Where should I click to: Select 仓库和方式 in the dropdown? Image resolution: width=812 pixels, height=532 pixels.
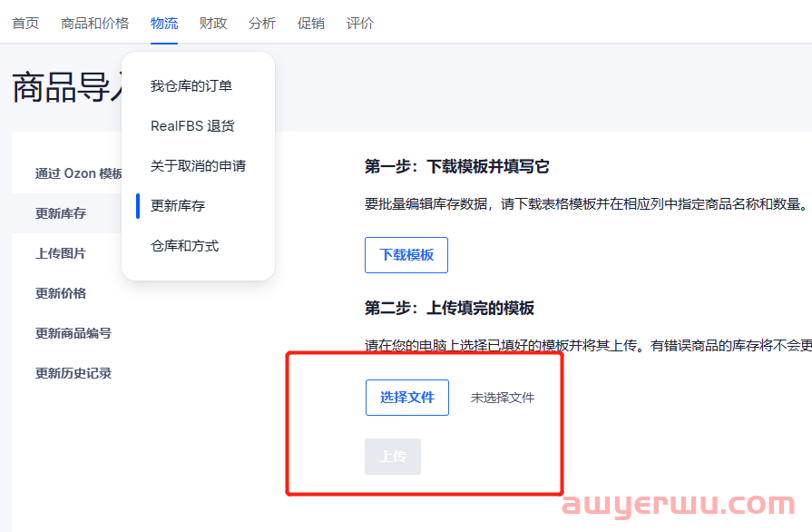(x=184, y=245)
